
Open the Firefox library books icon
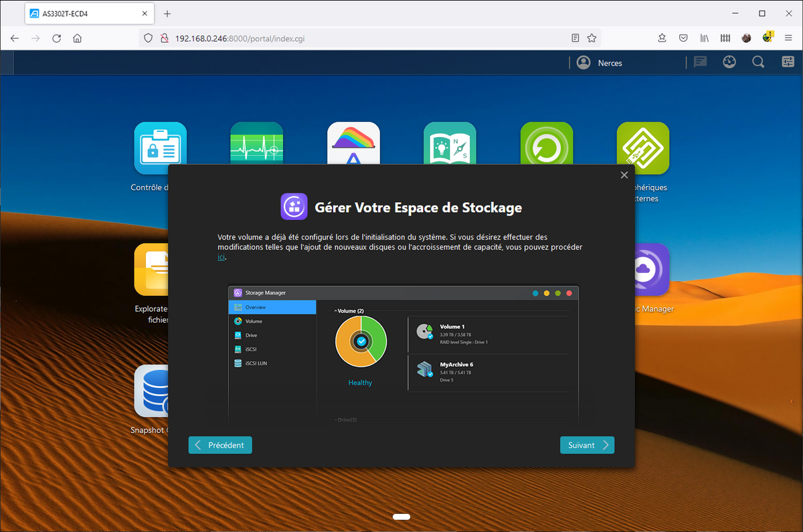coord(705,38)
